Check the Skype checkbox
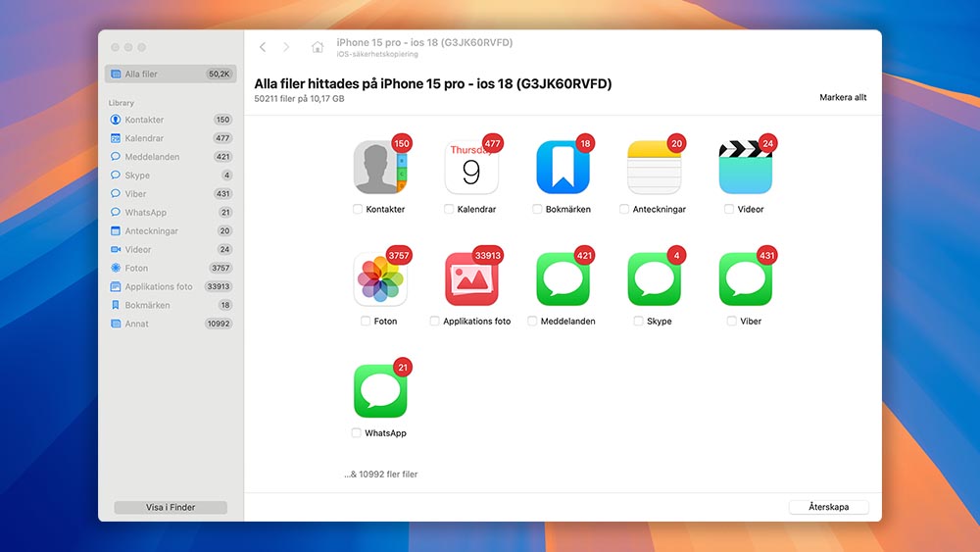Viewport: 980px width, 552px height. point(638,321)
